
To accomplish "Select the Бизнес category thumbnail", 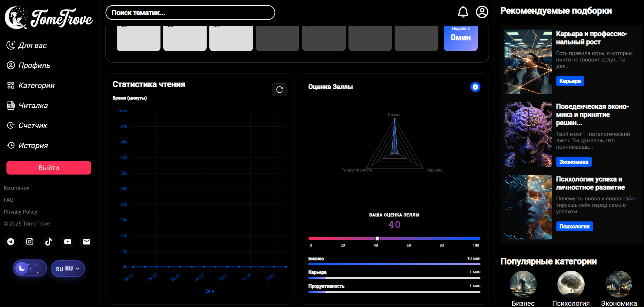I will pos(523,284).
